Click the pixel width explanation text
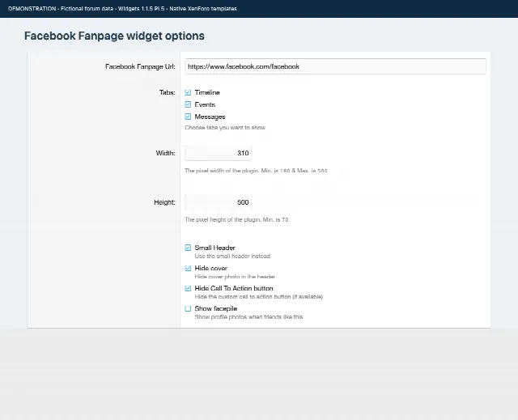The width and height of the screenshot is (518, 420). click(256, 171)
